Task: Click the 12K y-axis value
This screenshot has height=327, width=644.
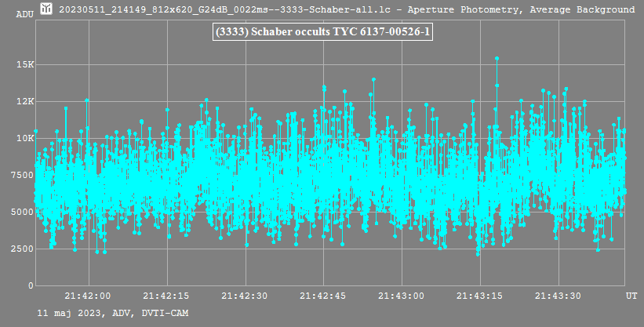Action: (25, 101)
